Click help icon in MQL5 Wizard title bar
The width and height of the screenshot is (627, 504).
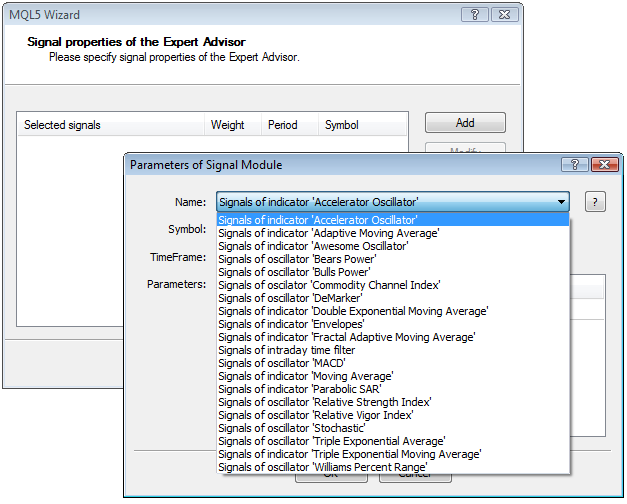(x=475, y=15)
